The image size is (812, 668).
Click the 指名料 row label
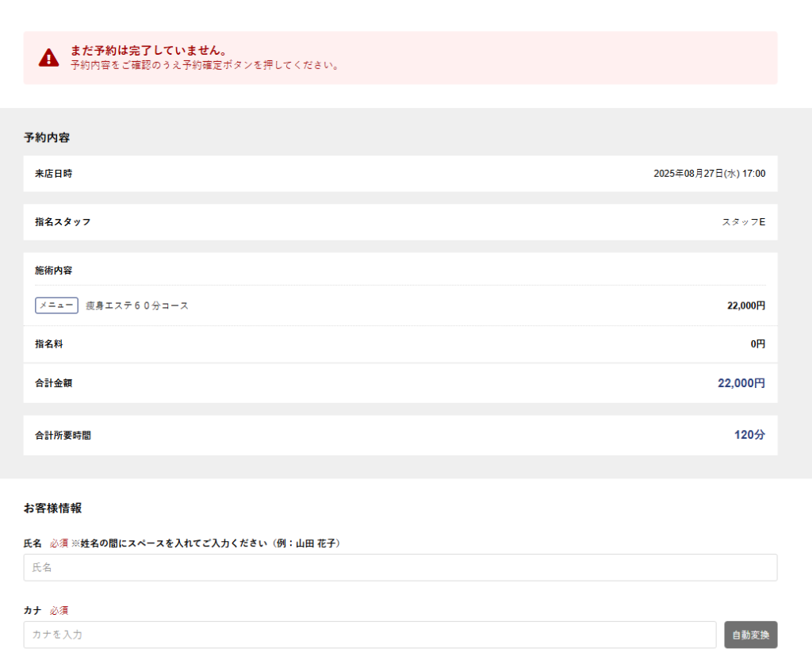coord(48,344)
